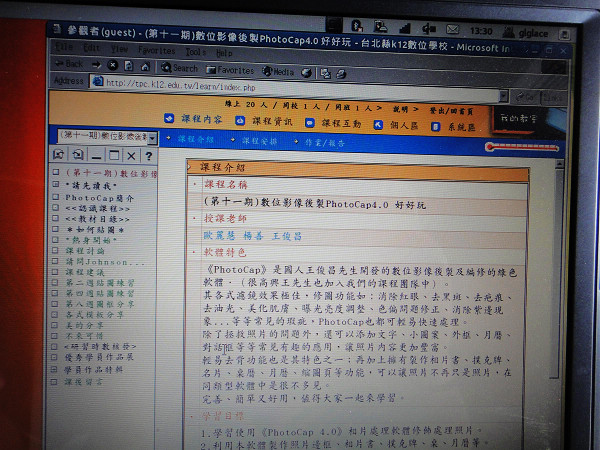The width and height of the screenshot is (600, 450).
Task: Click the page icon in Address bar
Action: [x=98, y=81]
